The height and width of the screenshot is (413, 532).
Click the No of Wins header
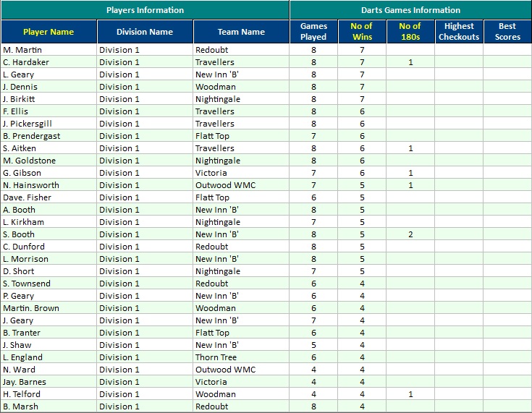point(362,32)
